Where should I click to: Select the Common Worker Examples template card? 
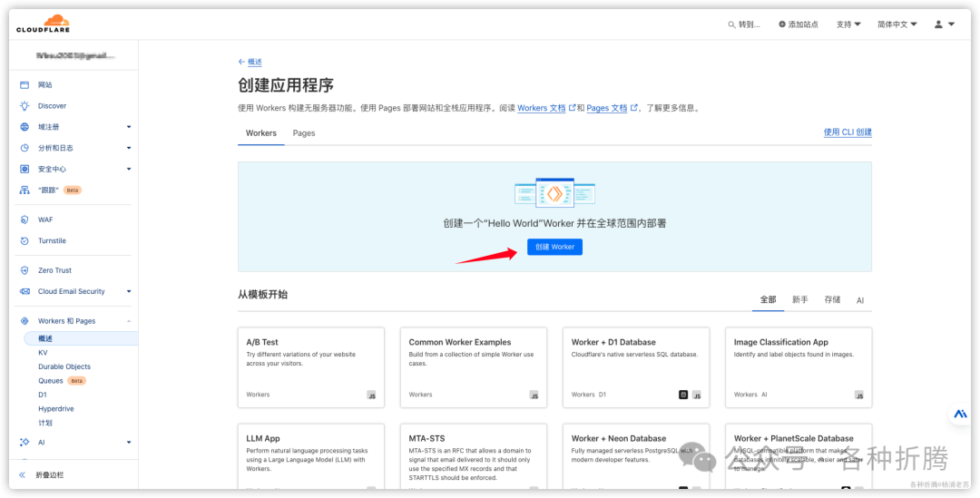[x=473, y=367]
